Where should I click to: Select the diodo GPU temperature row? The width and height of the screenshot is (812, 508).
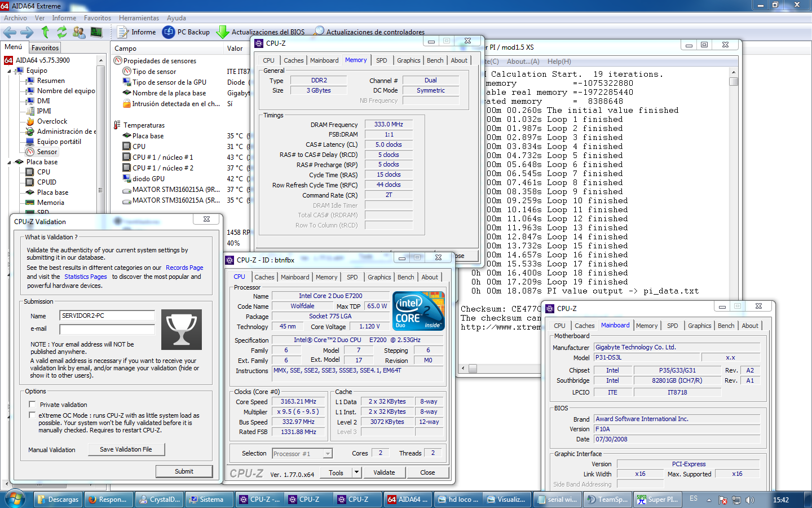click(x=148, y=179)
